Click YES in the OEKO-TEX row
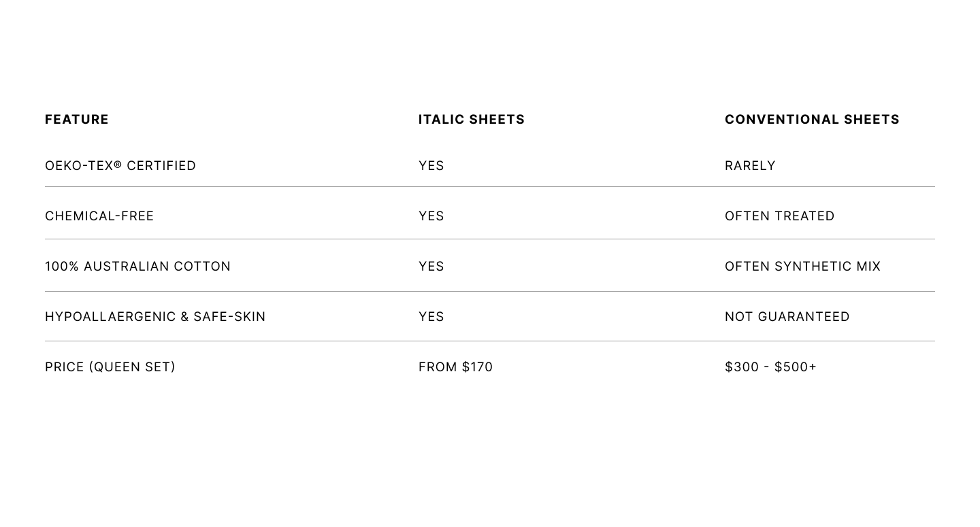 431,166
